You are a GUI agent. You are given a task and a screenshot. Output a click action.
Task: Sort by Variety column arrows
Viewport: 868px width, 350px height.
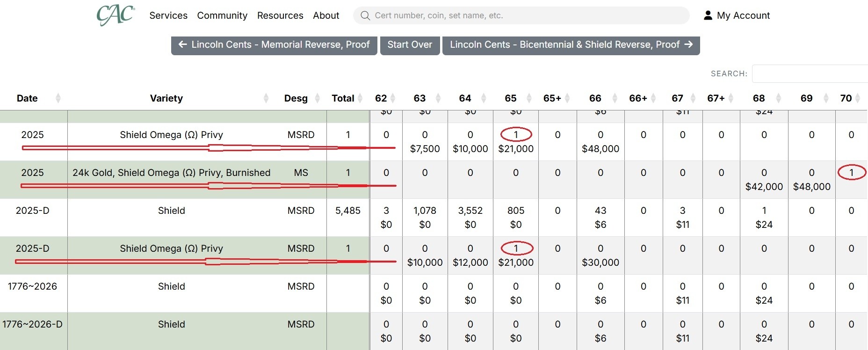[x=266, y=98]
